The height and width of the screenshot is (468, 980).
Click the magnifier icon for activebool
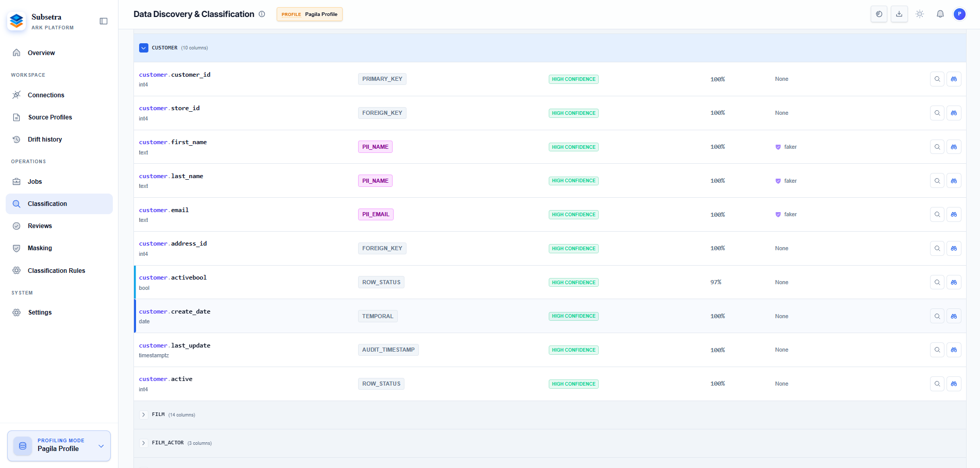point(937,282)
